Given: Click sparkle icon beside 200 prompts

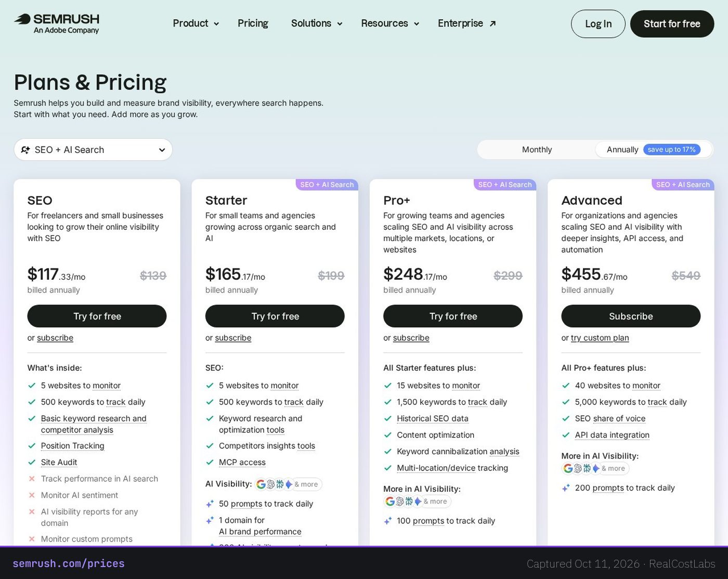Looking at the screenshot, I should click(x=566, y=488).
